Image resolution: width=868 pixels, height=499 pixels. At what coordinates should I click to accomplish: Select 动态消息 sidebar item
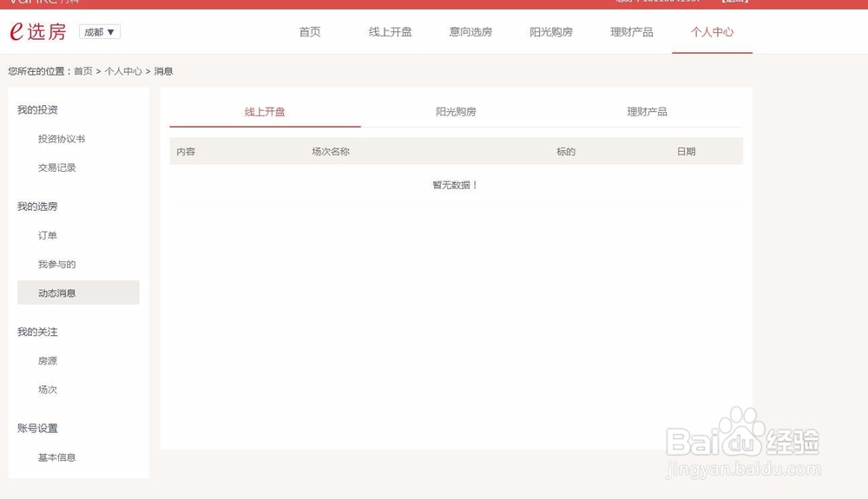coord(78,292)
